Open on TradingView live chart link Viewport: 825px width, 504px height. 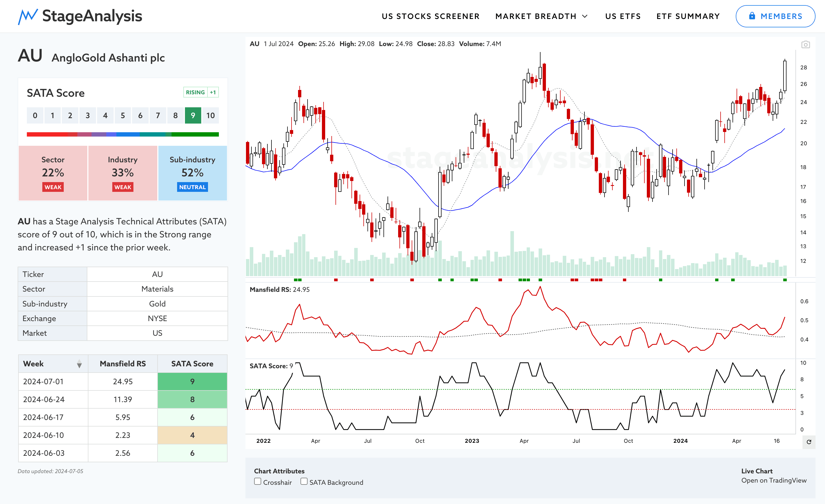(773, 480)
